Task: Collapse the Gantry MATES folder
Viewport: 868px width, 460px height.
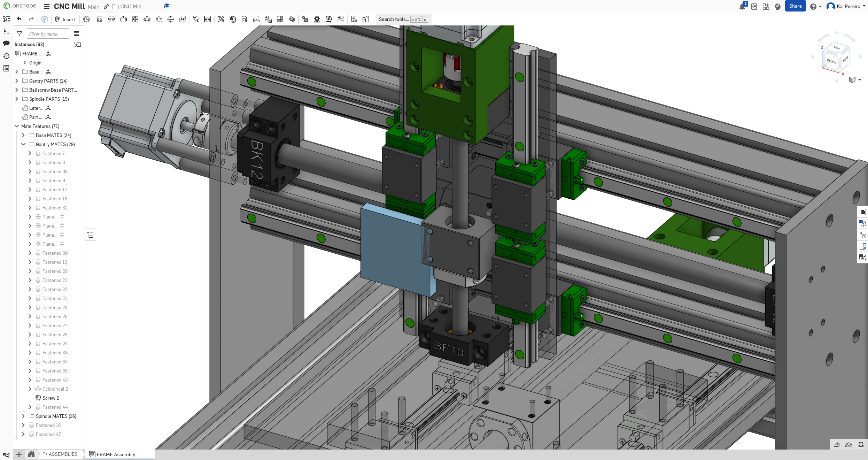Action: point(23,144)
